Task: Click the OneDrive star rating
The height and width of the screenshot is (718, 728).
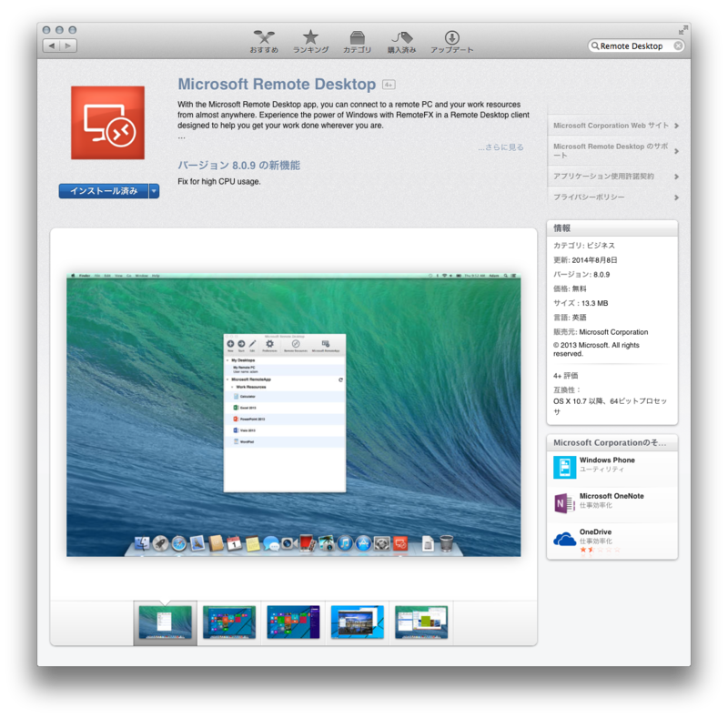Action: pyautogui.click(x=600, y=550)
